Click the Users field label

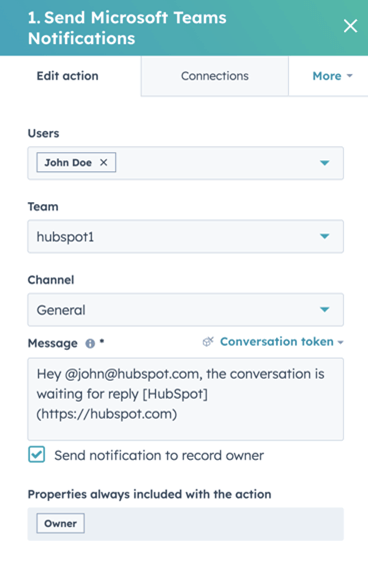point(43,133)
